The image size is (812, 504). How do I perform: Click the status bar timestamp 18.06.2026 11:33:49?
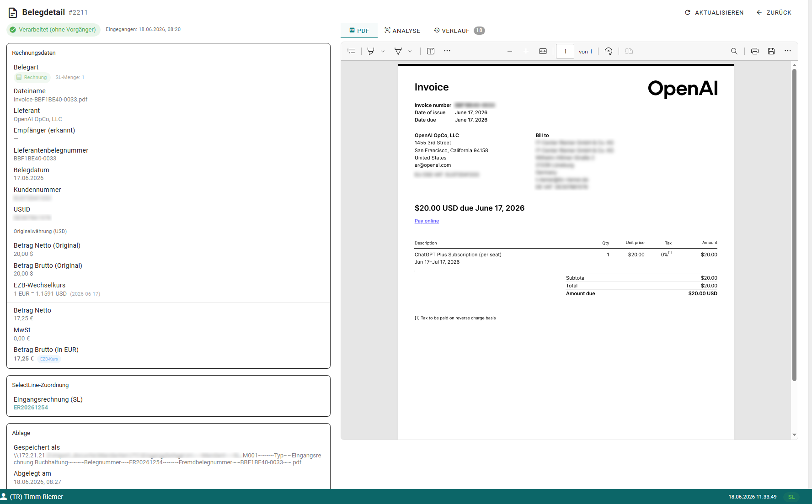pyautogui.click(x=752, y=497)
